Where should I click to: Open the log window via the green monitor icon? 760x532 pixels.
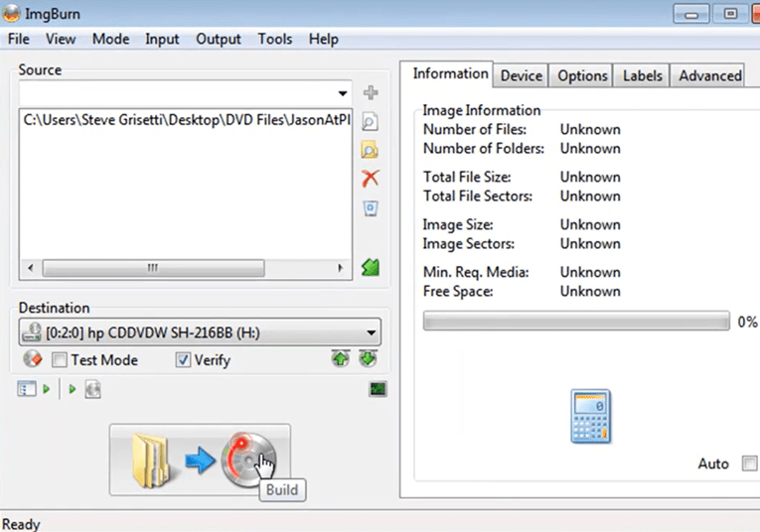[x=378, y=389]
